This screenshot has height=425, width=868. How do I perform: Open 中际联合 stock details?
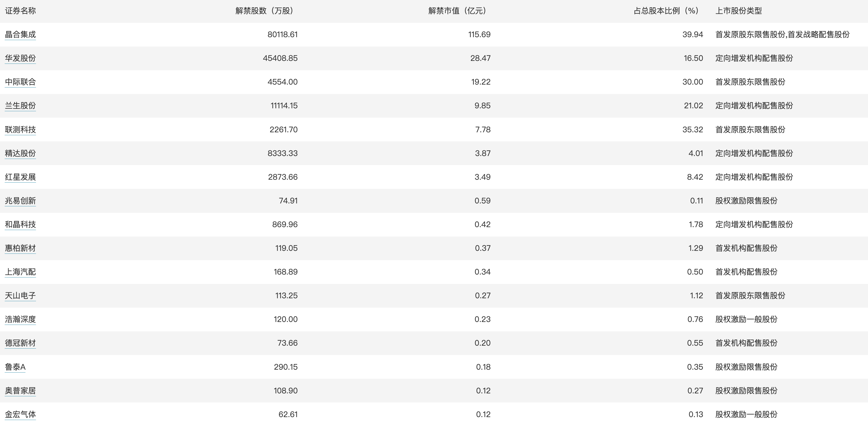[20, 82]
